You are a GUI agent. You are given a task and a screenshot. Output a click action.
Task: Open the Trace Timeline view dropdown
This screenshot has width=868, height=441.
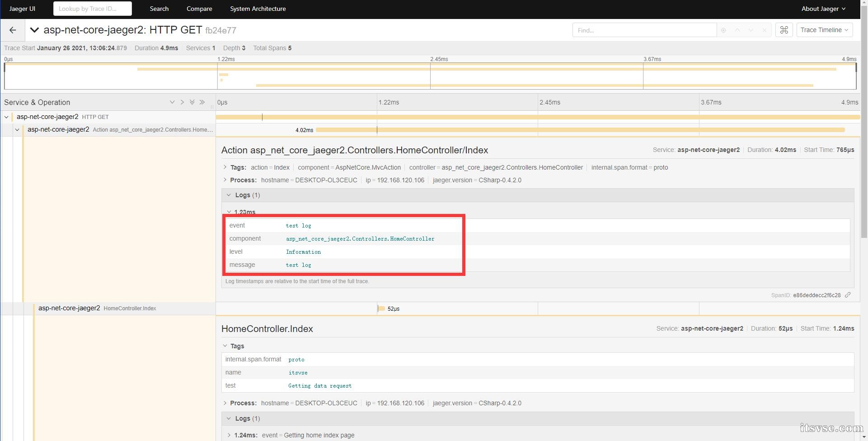pyautogui.click(x=825, y=30)
